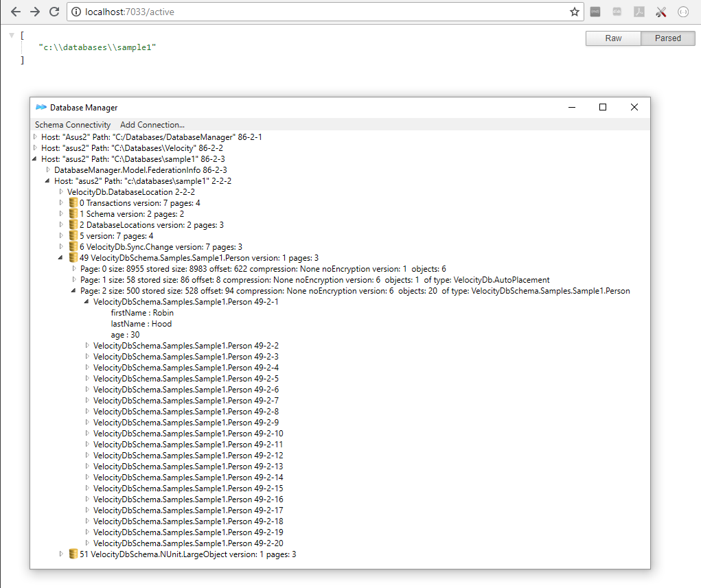Click the 0 Transactions database icon
The image size is (701, 588).
pyautogui.click(x=73, y=203)
